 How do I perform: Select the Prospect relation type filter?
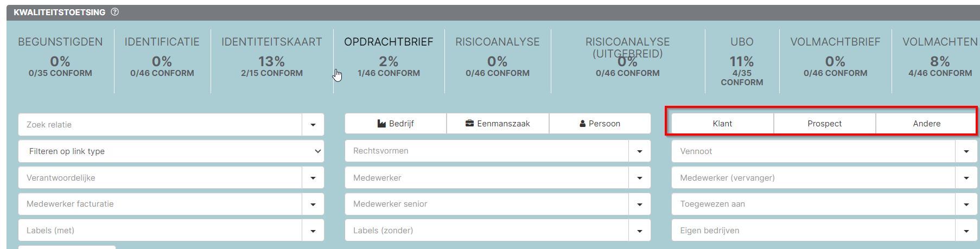coord(824,124)
